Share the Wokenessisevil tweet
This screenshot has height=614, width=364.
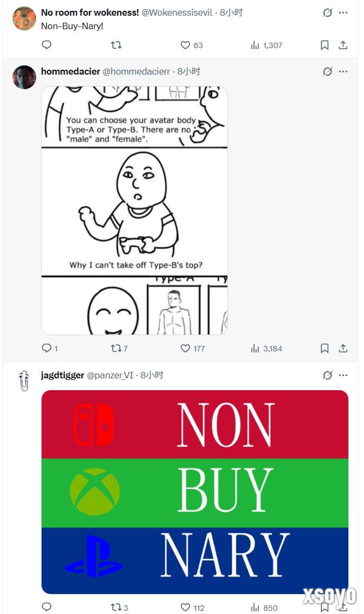(x=343, y=45)
